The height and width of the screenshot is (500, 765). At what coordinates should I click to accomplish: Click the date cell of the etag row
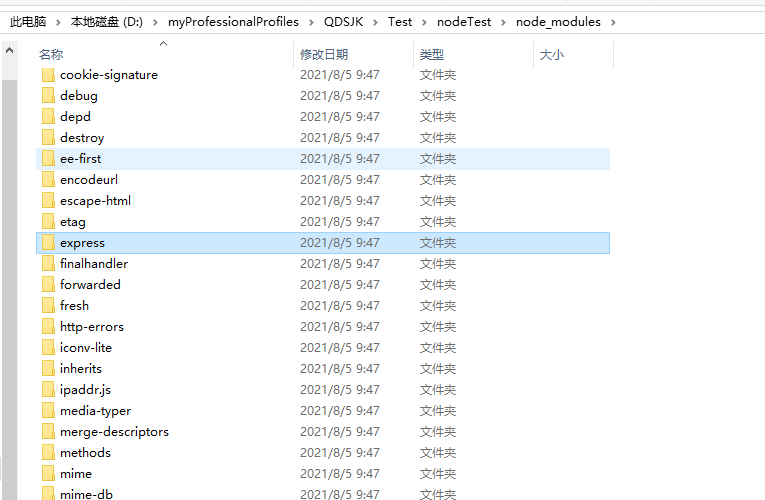click(x=340, y=221)
